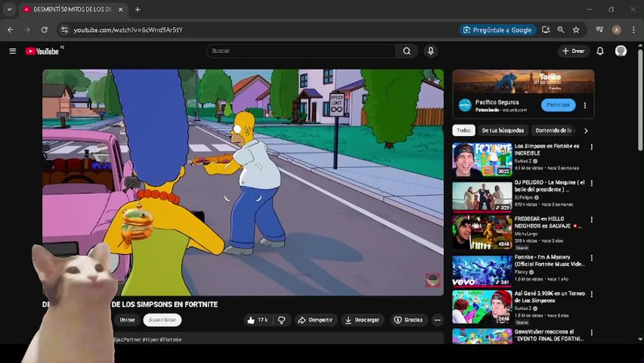Select the Todos filter chip
The image size is (644, 363).
pyautogui.click(x=464, y=131)
